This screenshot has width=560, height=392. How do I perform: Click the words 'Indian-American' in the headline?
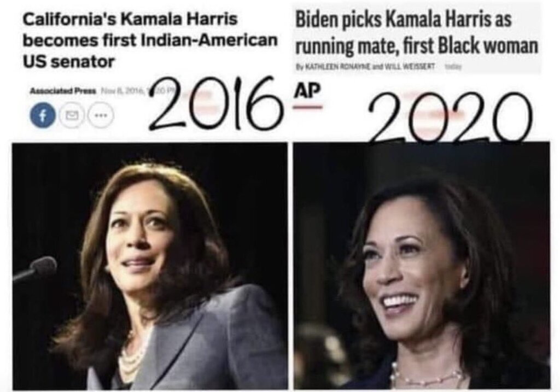point(209,40)
